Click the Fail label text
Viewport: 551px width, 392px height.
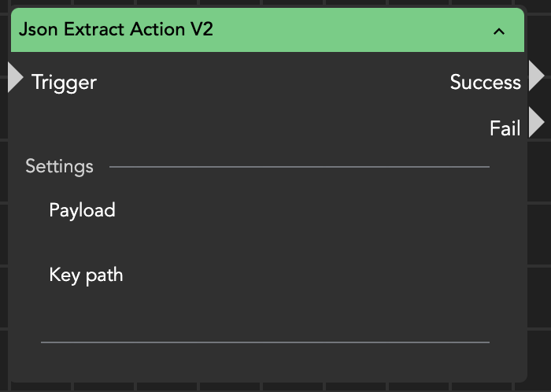[x=505, y=128]
